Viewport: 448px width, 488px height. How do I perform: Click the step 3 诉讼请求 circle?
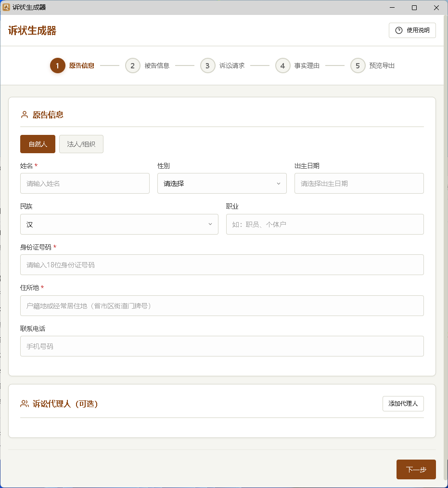(x=207, y=66)
